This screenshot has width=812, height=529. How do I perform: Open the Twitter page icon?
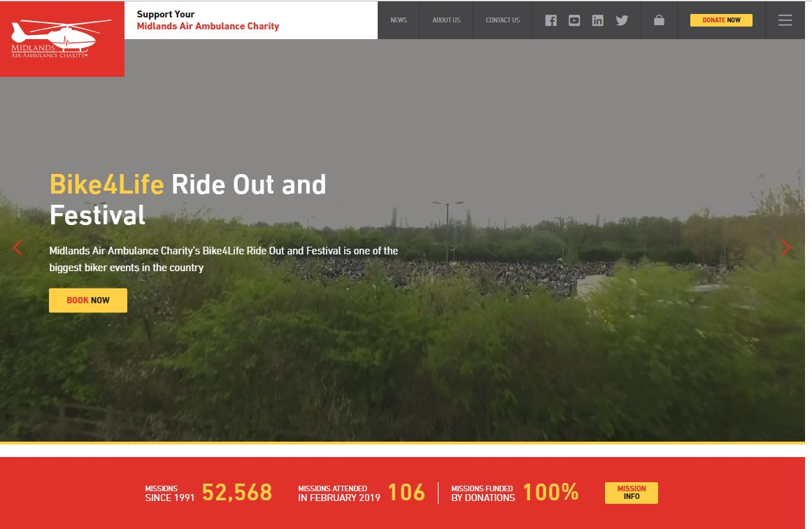[622, 20]
